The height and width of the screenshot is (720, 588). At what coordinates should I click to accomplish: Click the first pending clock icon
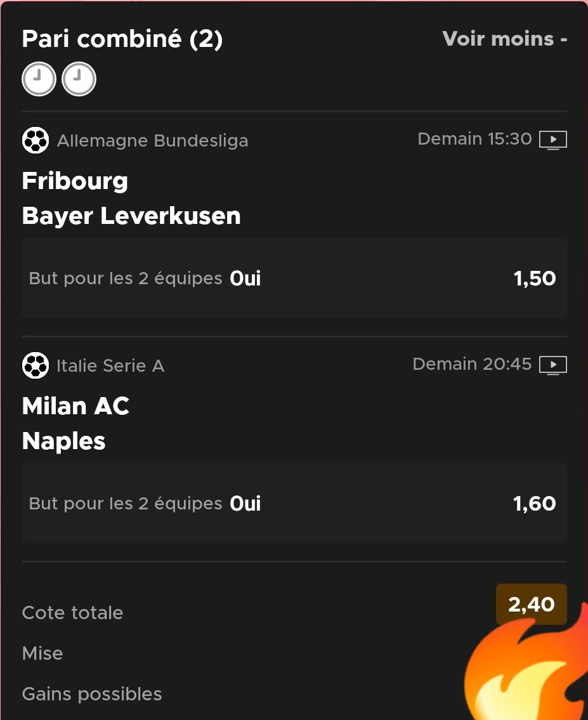pos(39,80)
